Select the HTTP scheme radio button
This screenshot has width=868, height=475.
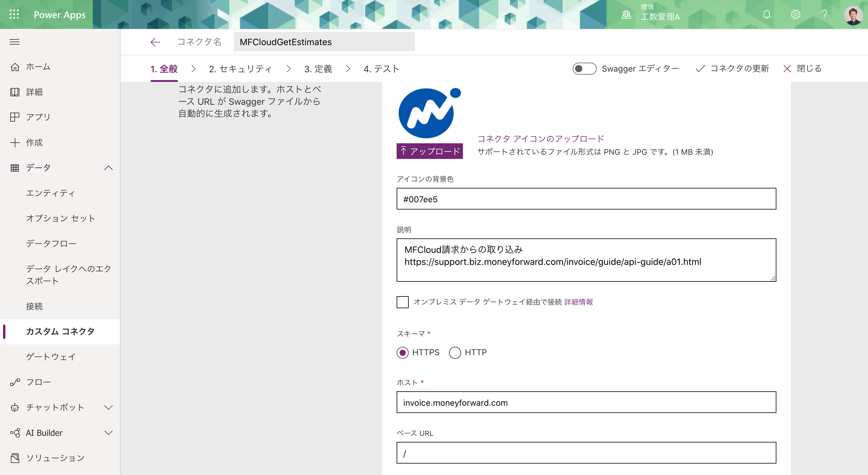point(455,353)
